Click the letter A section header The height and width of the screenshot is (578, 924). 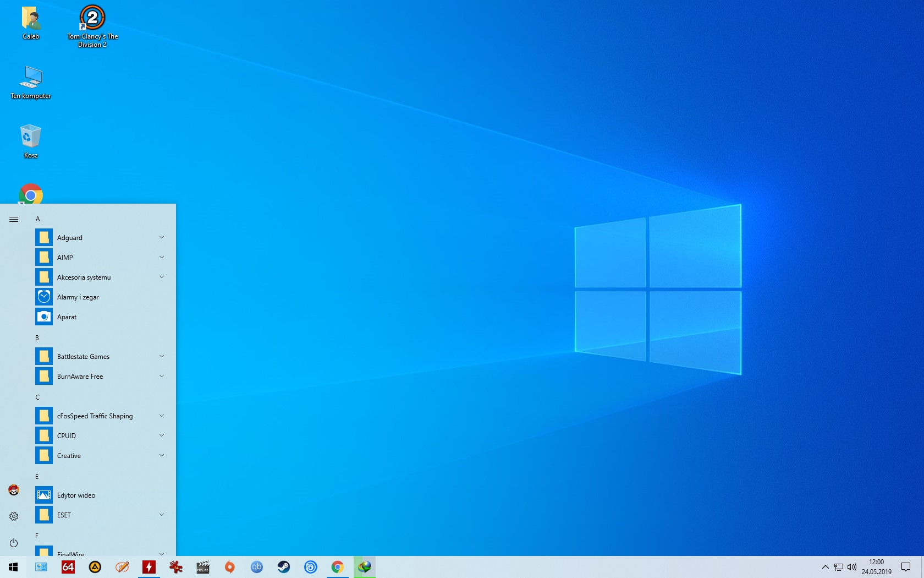click(37, 219)
